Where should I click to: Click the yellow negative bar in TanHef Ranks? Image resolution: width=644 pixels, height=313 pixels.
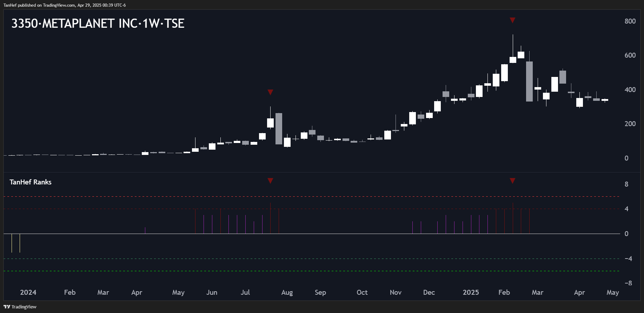(20, 243)
